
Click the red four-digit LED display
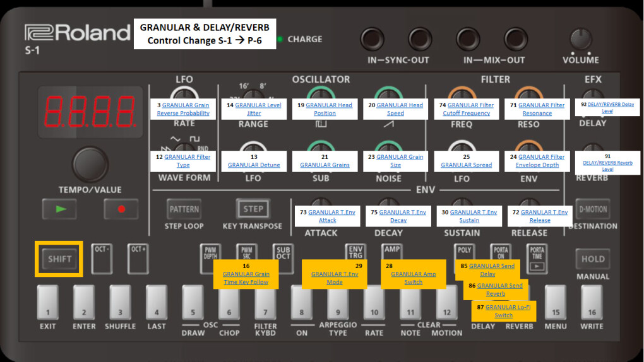pyautogui.click(x=90, y=112)
